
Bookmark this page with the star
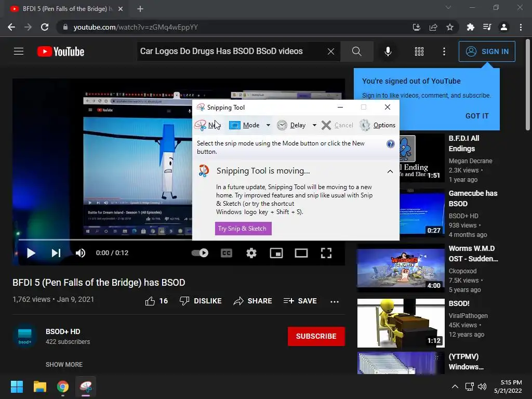point(450,27)
